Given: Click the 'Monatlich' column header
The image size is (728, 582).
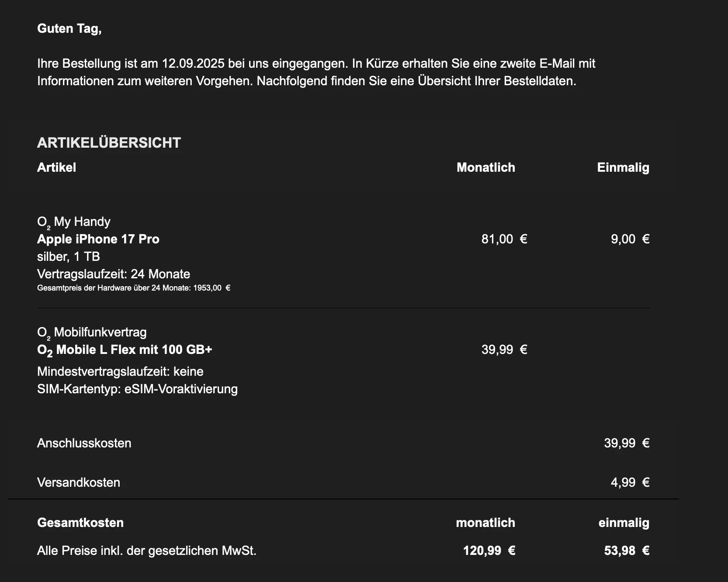Looking at the screenshot, I should [485, 167].
